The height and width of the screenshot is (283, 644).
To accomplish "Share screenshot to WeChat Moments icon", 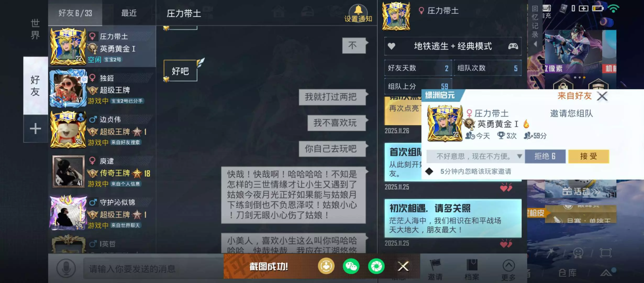I will click(x=376, y=266).
